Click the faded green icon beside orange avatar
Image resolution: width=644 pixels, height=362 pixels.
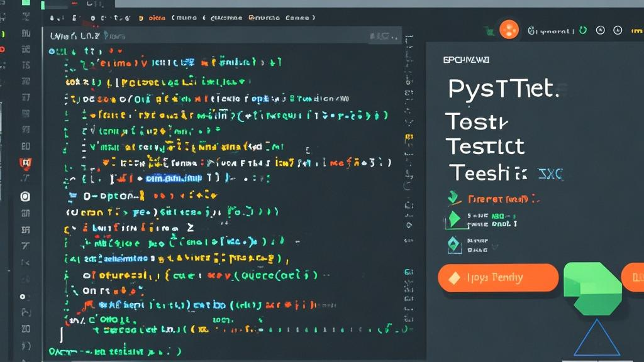(489, 31)
